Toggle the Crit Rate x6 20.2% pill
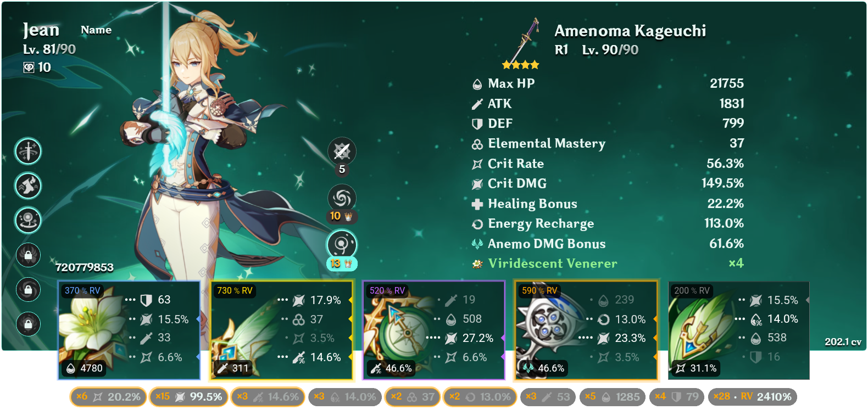 (108, 397)
